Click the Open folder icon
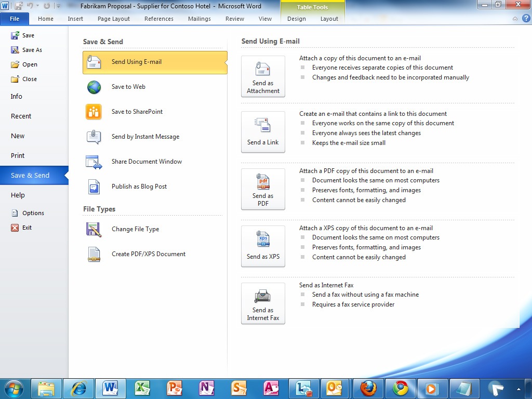This screenshot has height=399, width=532. pyautogui.click(x=15, y=64)
